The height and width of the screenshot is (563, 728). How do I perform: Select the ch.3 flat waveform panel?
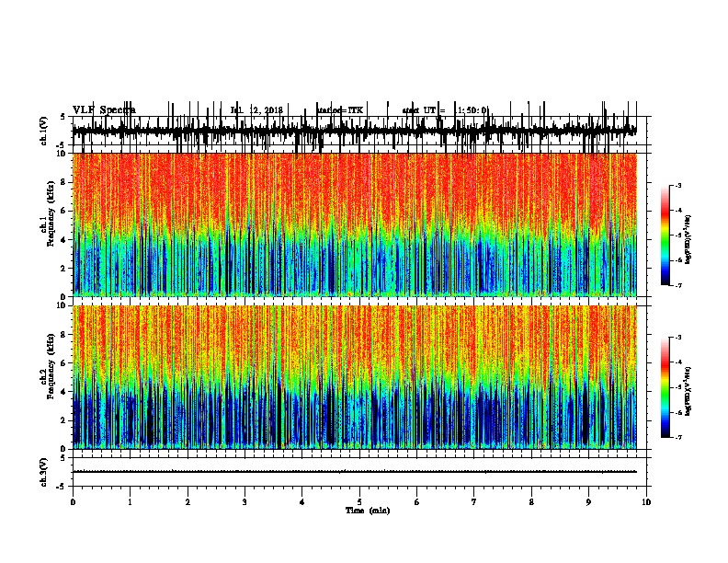pyautogui.click(x=359, y=472)
